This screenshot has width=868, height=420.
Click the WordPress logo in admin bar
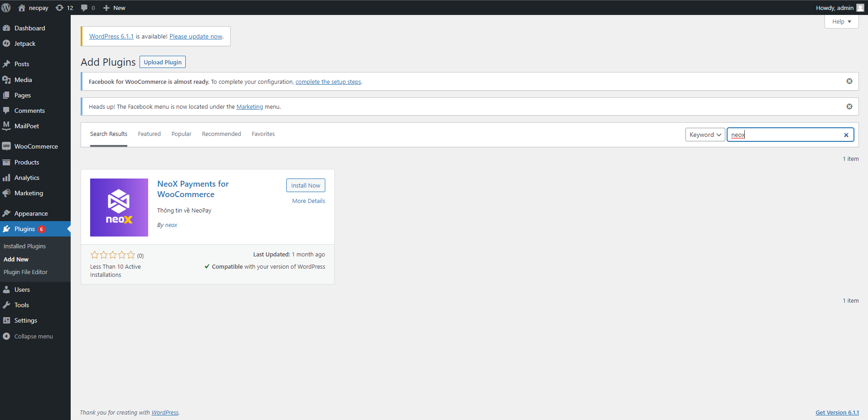6,8
